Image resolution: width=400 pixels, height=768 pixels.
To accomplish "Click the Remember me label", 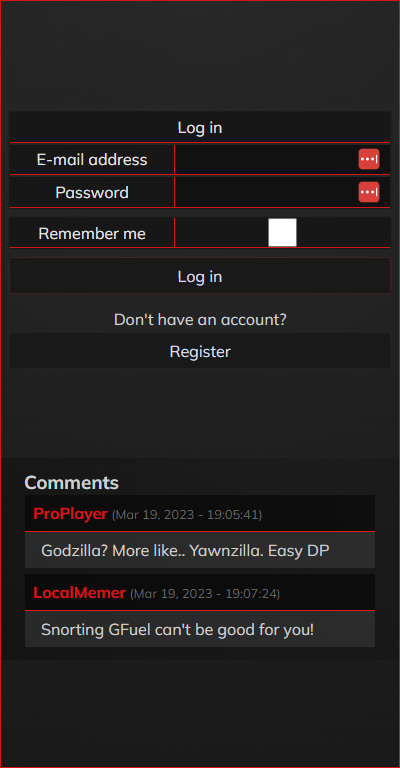I will tap(92, 234).
